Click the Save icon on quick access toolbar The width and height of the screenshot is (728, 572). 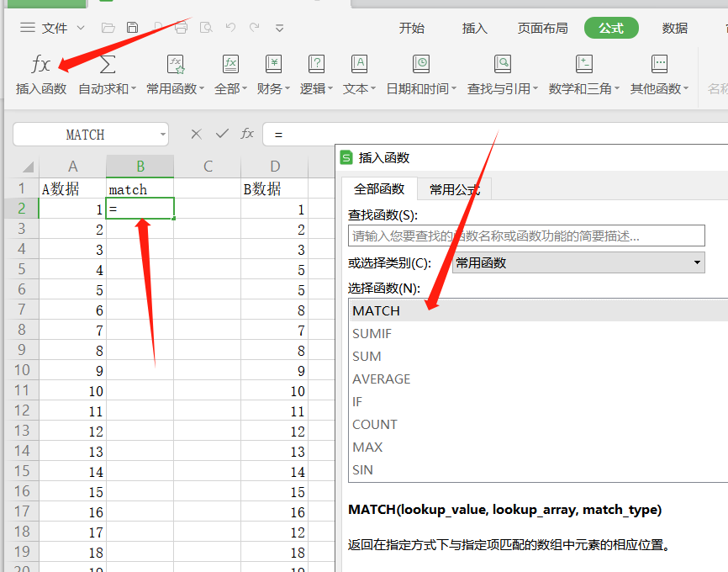point(133,27)
